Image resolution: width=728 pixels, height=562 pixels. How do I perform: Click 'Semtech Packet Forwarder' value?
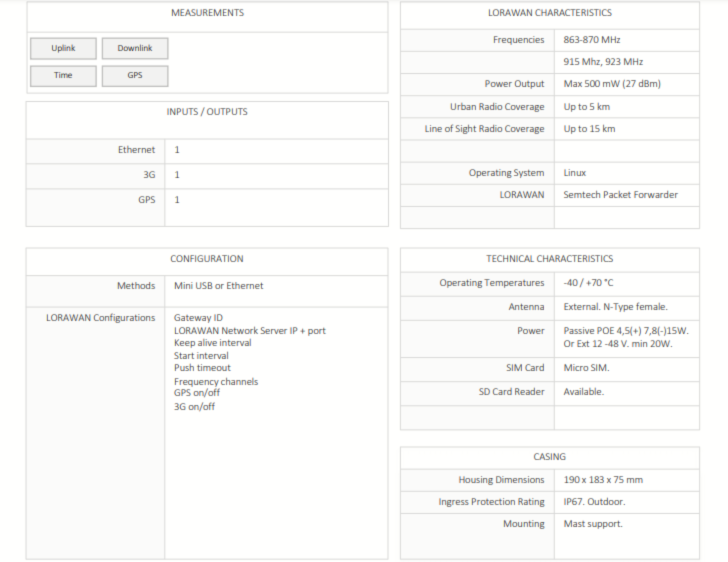[x=620, y=195]
